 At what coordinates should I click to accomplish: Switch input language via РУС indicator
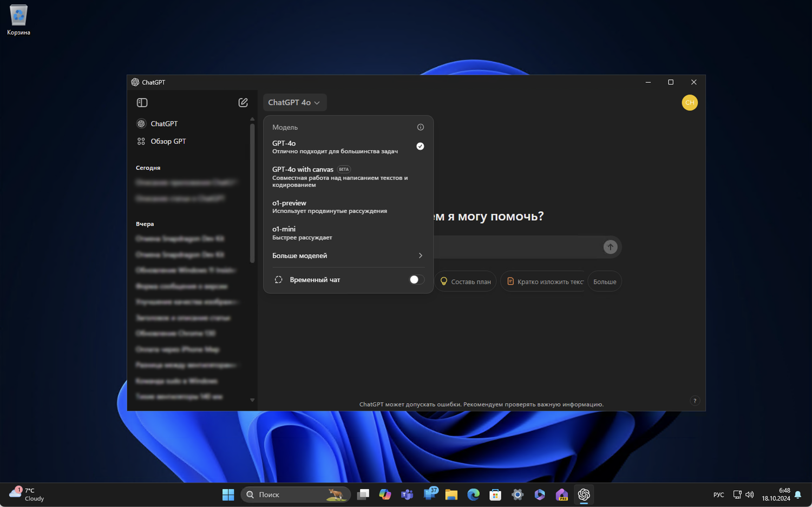click(718, 495)
